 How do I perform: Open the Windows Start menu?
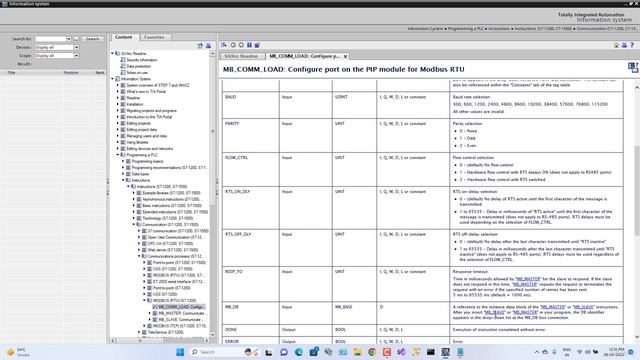(x=180, y=352)
